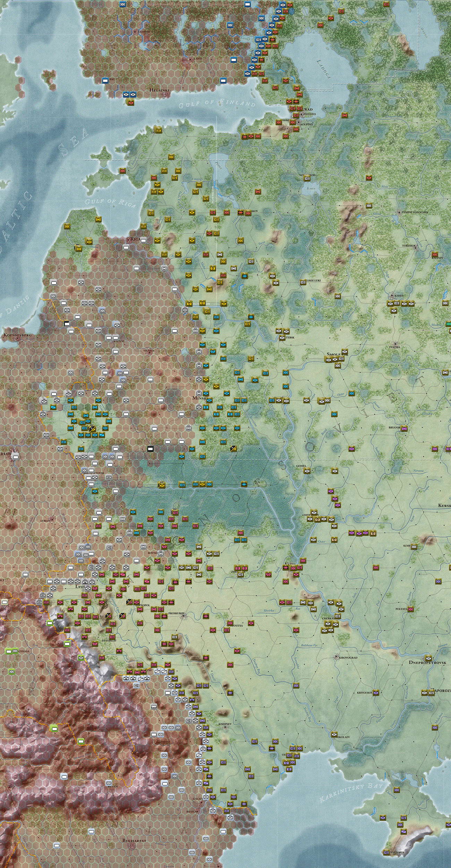This screenshot has width=451, height=868.
Task: Select the pink armor counter at Bryansk
Action: (403, 429)
